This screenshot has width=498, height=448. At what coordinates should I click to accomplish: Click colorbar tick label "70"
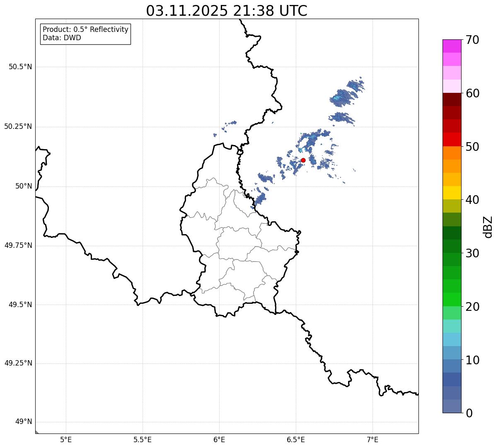click(x=472, y=40)
